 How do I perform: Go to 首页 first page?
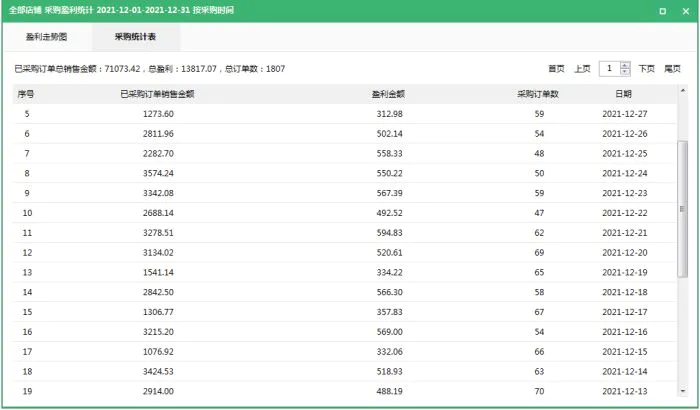(x=556, y=69)
